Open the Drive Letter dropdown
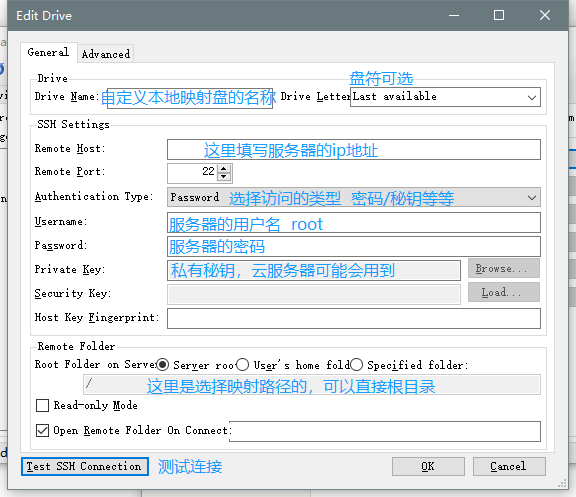The image size is (576, 497). 445,97
